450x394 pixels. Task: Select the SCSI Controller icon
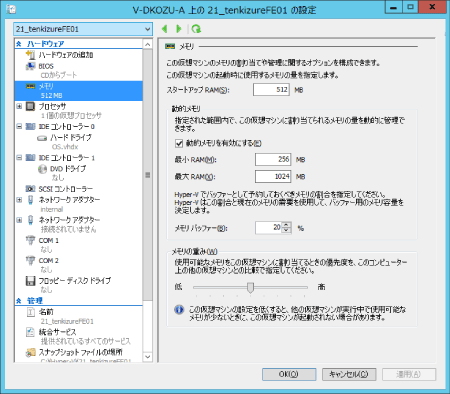(x=30, y=189)
